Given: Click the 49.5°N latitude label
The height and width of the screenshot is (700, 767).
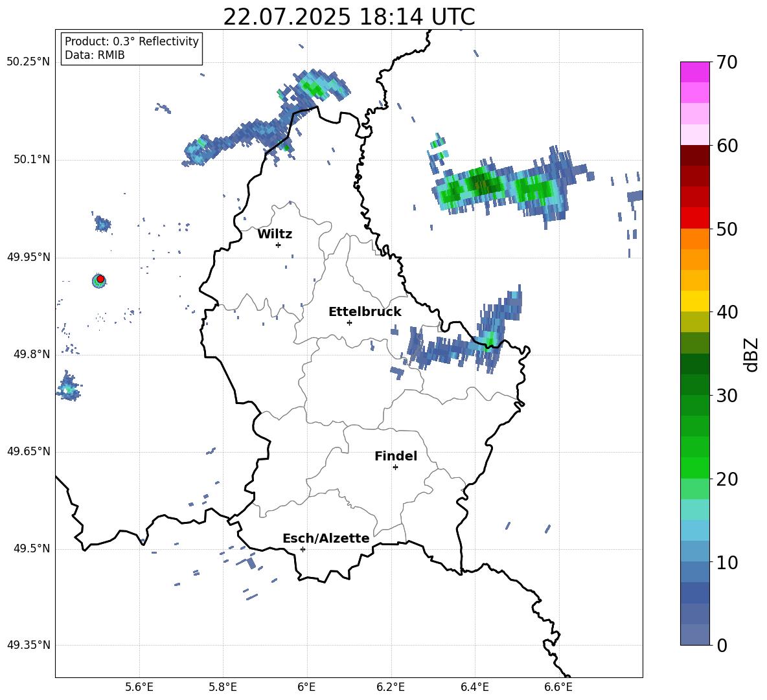Looking at the screenshot, I should [31, 548].
